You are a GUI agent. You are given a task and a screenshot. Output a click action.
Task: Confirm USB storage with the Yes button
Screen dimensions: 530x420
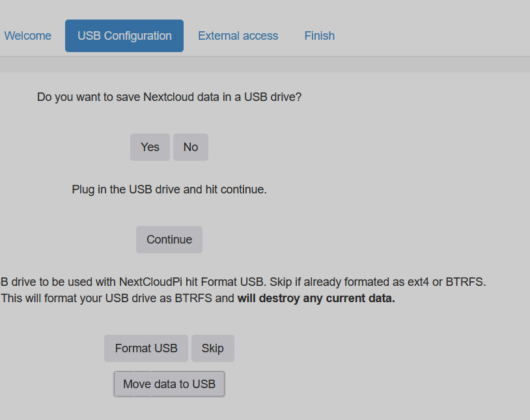(150, 147)
